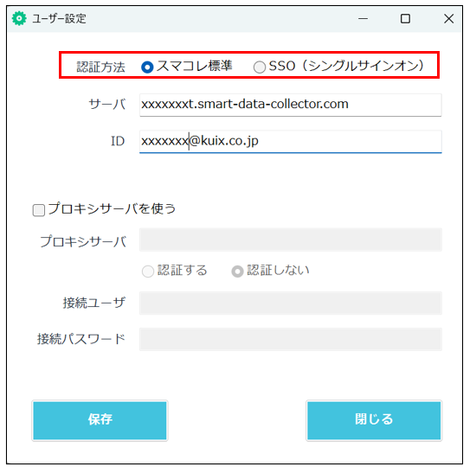Choose the 認証する proxy radio button
Viewport: 476px width, 473px height.
point(148,272)
